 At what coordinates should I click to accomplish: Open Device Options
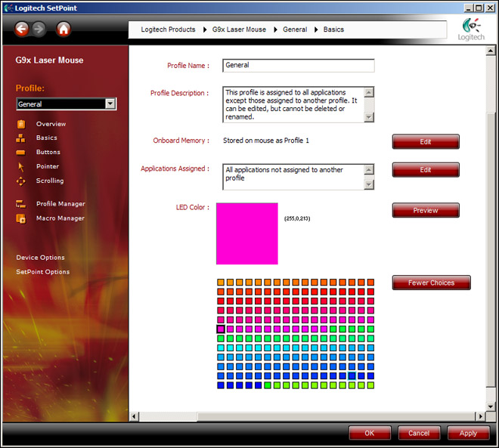coord(40,258)
